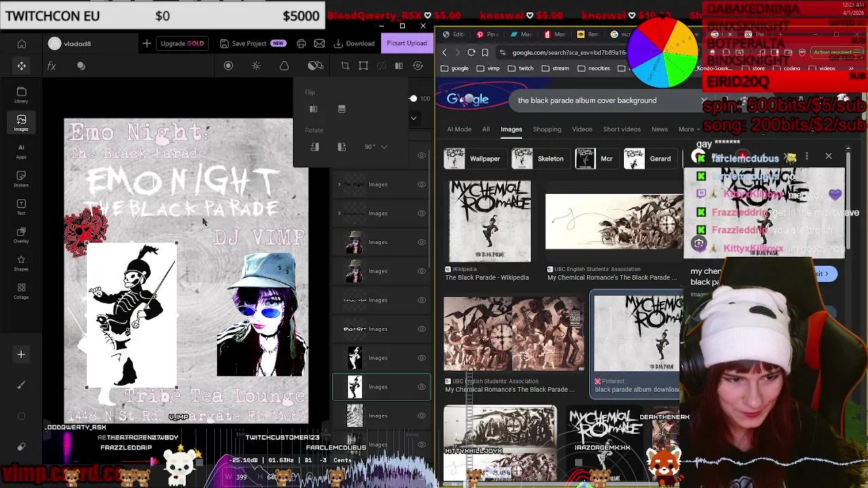Flip the image horizontally
The image size is (868, 488).
coord(313,109)
